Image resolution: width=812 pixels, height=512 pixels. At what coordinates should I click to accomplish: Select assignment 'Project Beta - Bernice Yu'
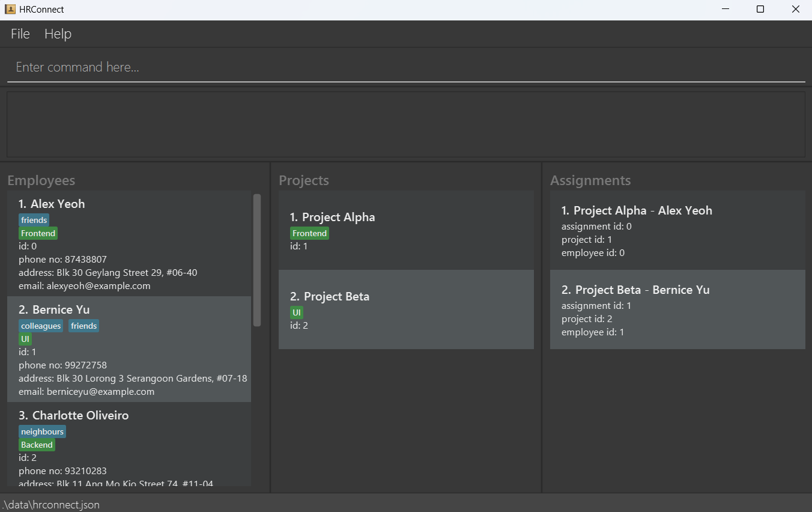(x=677, y=309)
